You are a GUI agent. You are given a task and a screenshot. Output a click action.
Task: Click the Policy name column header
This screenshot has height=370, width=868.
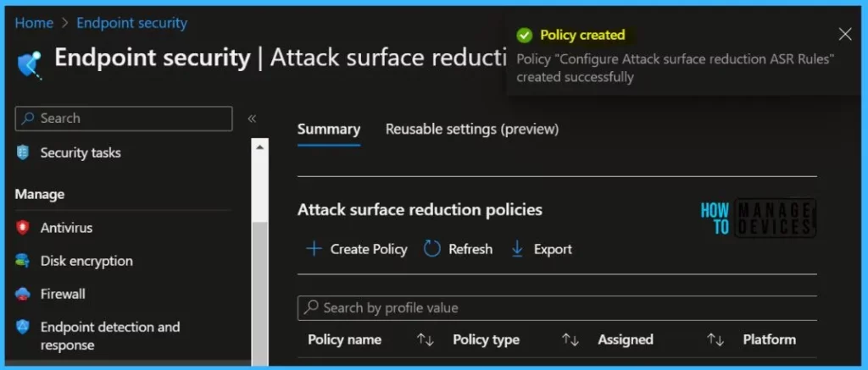pyautogui.click(x=344, y=340)
